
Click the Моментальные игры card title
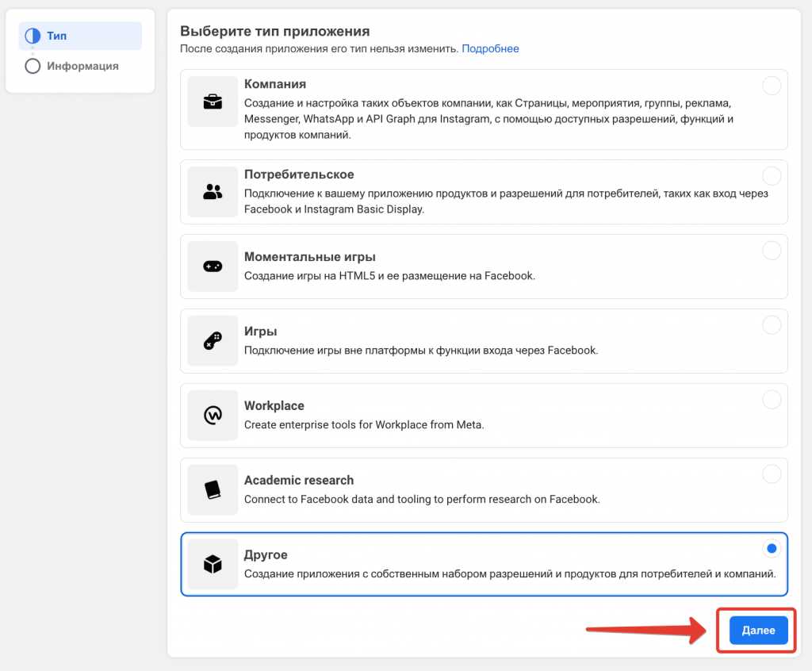310,257
